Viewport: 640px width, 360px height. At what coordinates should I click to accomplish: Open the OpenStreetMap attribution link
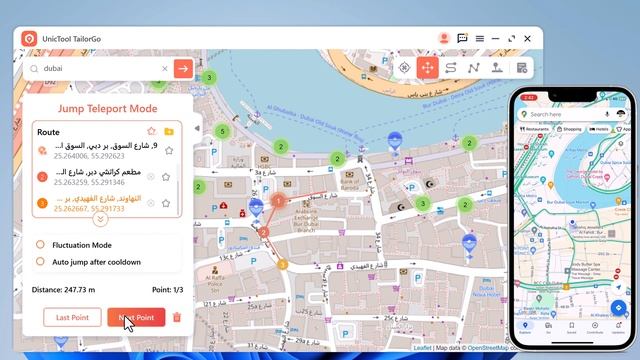coord(488,348)
